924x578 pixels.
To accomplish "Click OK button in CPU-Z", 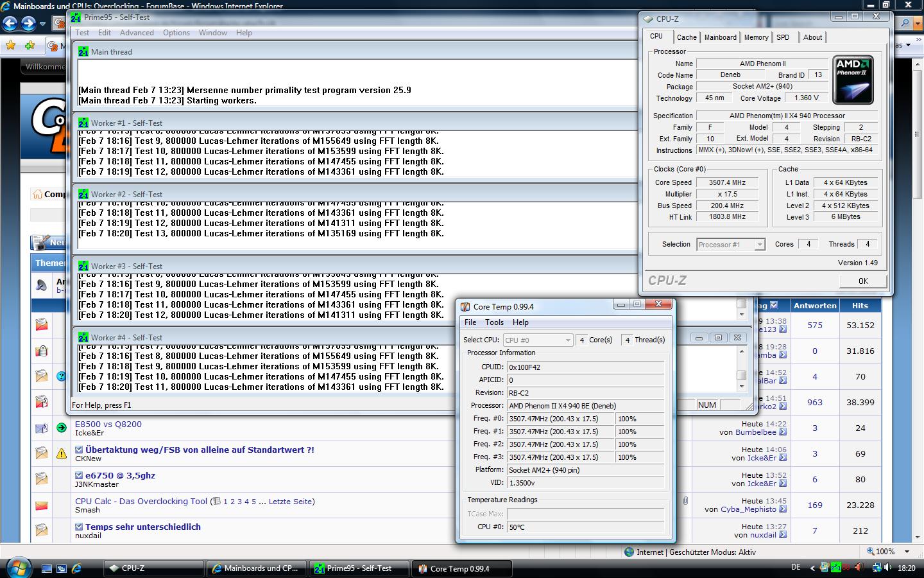I will (863, 281).
